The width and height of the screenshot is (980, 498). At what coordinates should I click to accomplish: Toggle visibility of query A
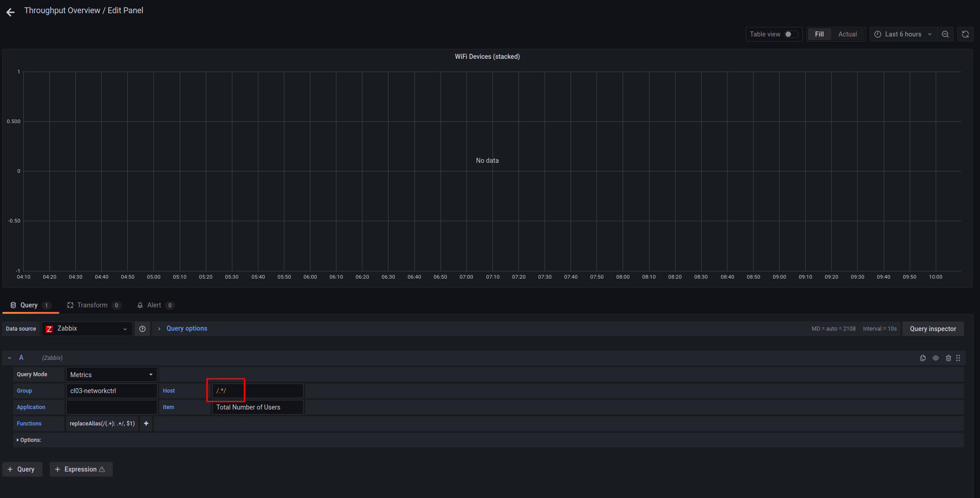coord(936,358)
